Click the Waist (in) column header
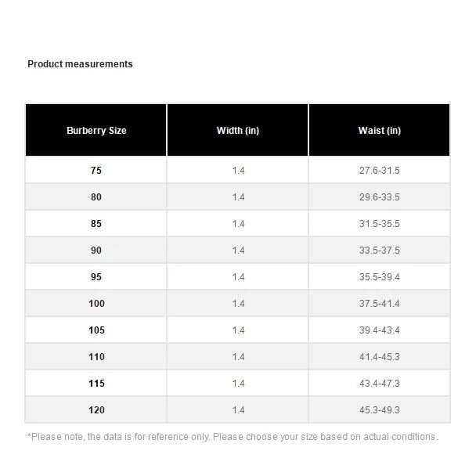This screenshot has height=476, width=476. (380, 131)
